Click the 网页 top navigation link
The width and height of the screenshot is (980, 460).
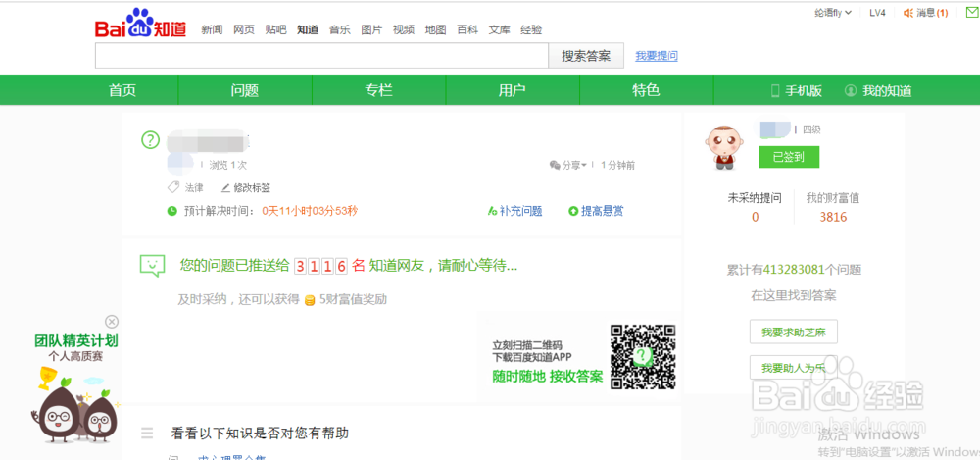point(244,29)
